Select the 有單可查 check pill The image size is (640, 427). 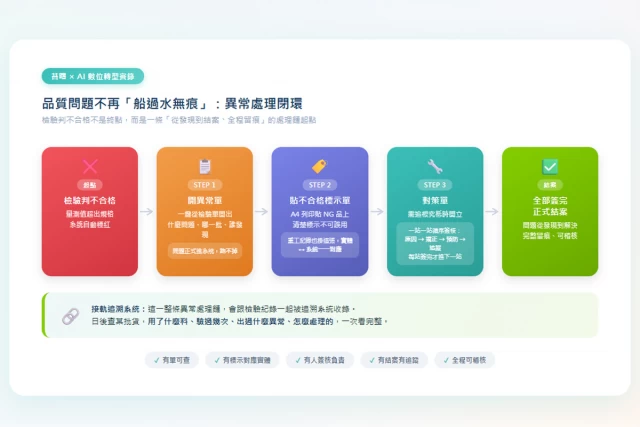172,360
